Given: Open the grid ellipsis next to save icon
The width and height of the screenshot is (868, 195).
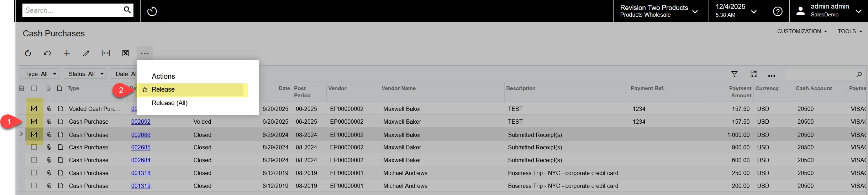Looking at the screenshot, I should pyautogui.click(x=772, y=75).
